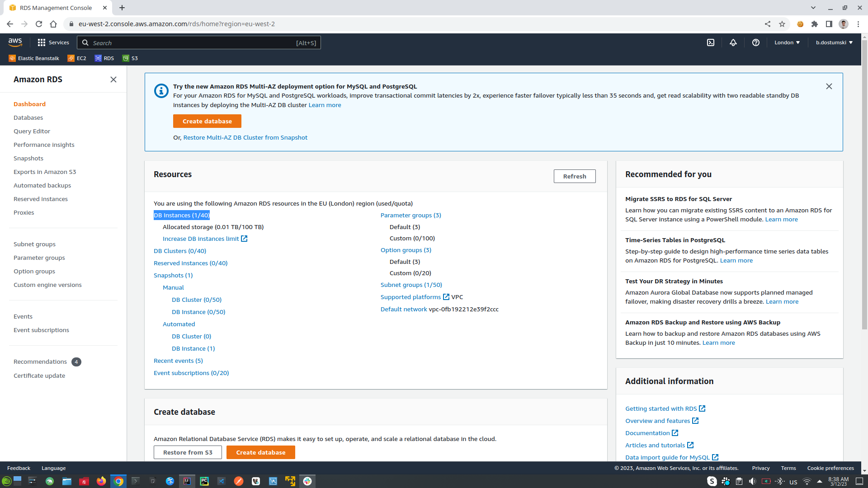Viewport: 868px width, 488px height.
Task: Click the Refresh resources button
Action: pos(575,176)
